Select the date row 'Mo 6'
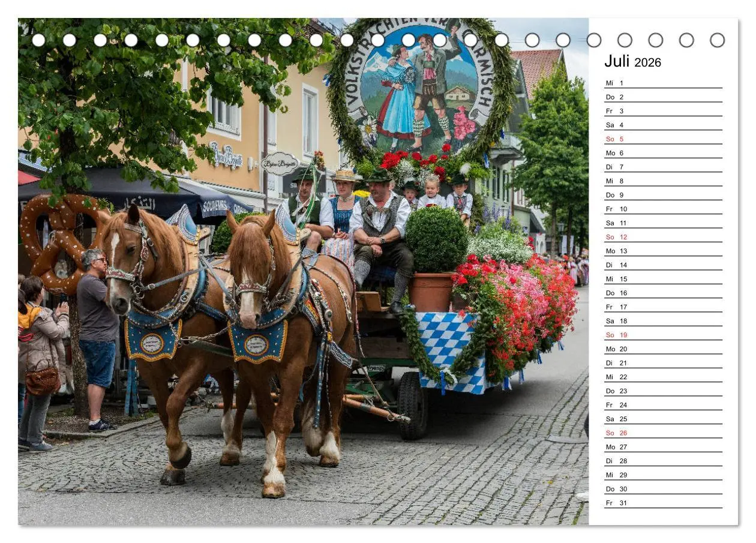Image resolution: width=756 pixels, height=543 pixels. click(663, 153)
